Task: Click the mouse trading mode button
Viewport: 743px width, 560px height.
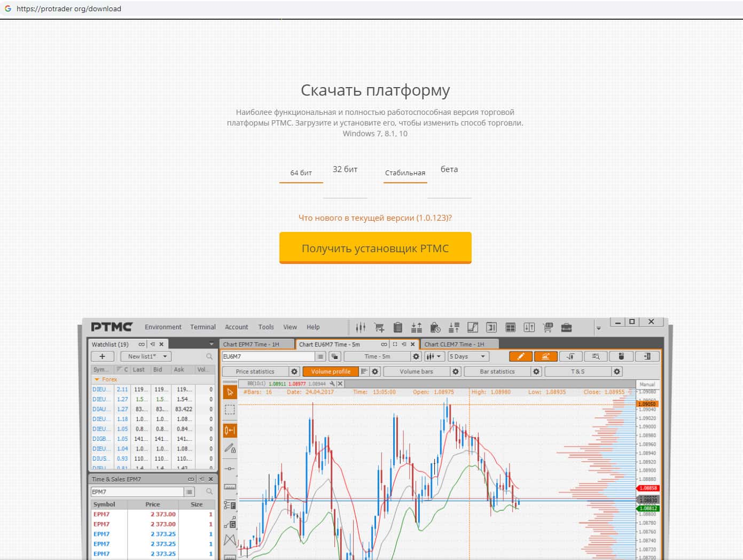Action: point(621,356)
